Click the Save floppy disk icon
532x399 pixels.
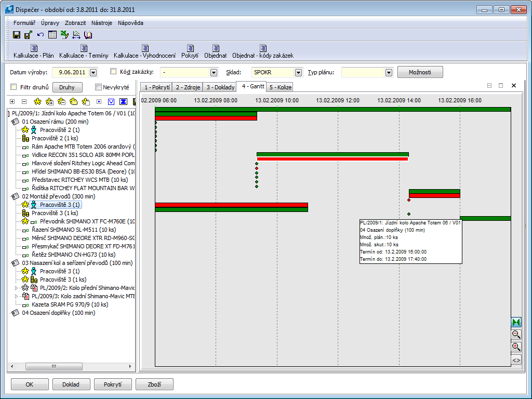[16, 35]
